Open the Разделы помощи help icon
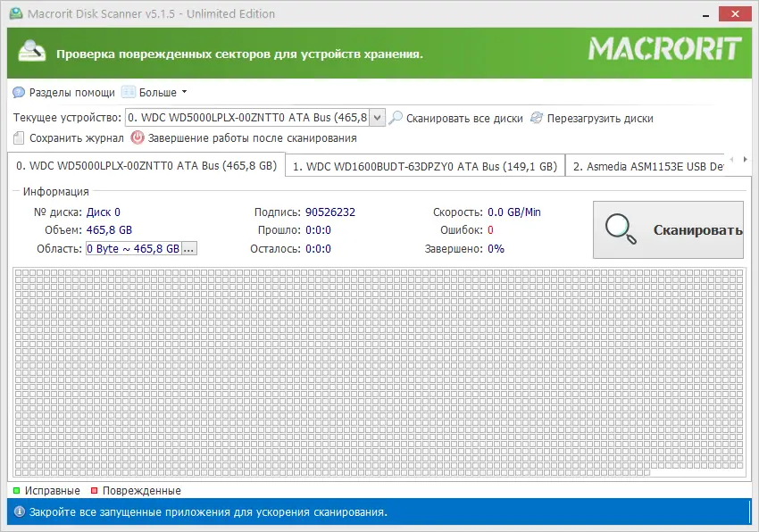Image resolution: width=759 pixels, height=532 pixels. pos(17,92)
